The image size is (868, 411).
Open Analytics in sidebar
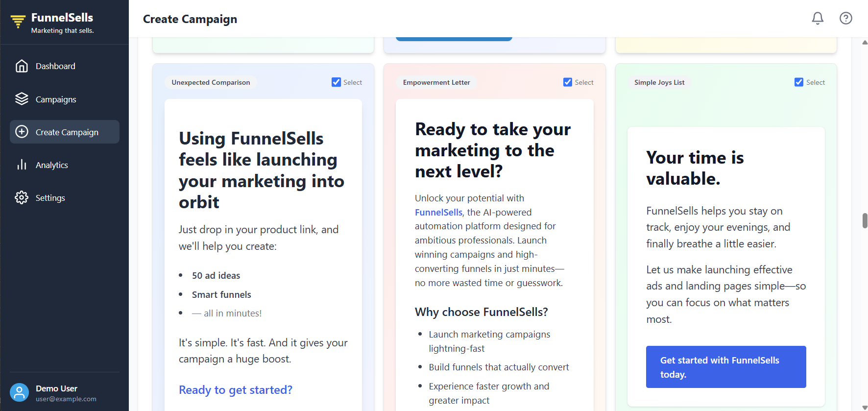(x=65, y=165)
